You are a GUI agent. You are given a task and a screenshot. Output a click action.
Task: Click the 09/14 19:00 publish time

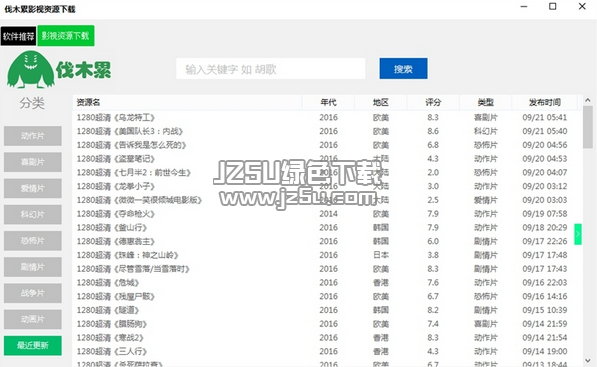pyautogui.click(x=544, y=351)
